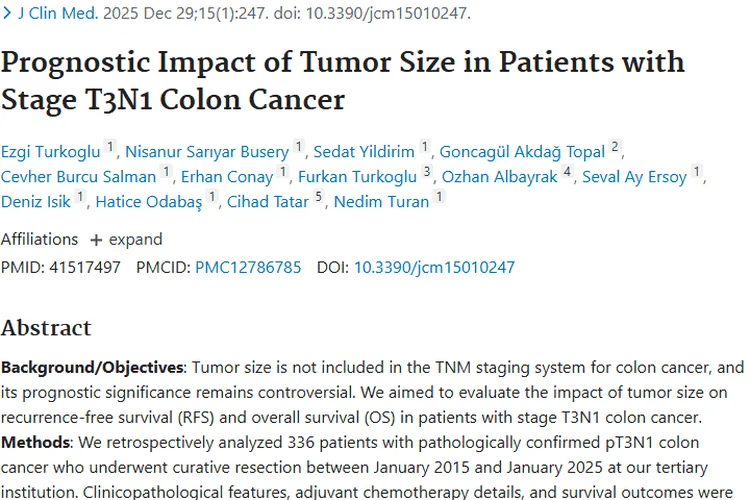
Task: Select author Erhan Conay
Action: (x=227, y=177)
